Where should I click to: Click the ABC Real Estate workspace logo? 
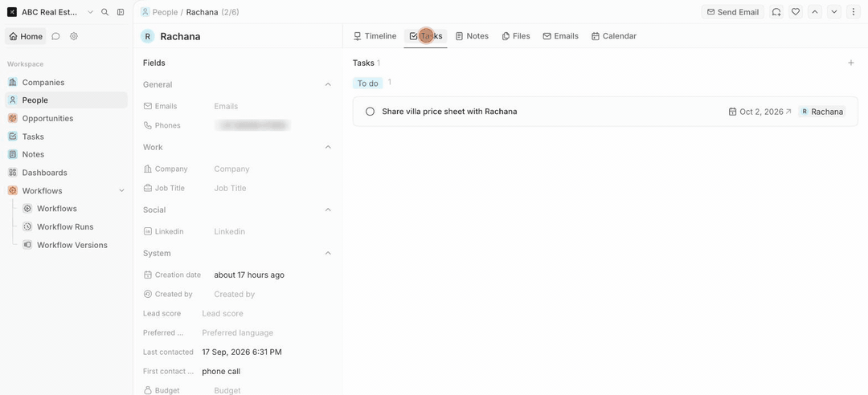pyautogui.click(x=11, y=11)
